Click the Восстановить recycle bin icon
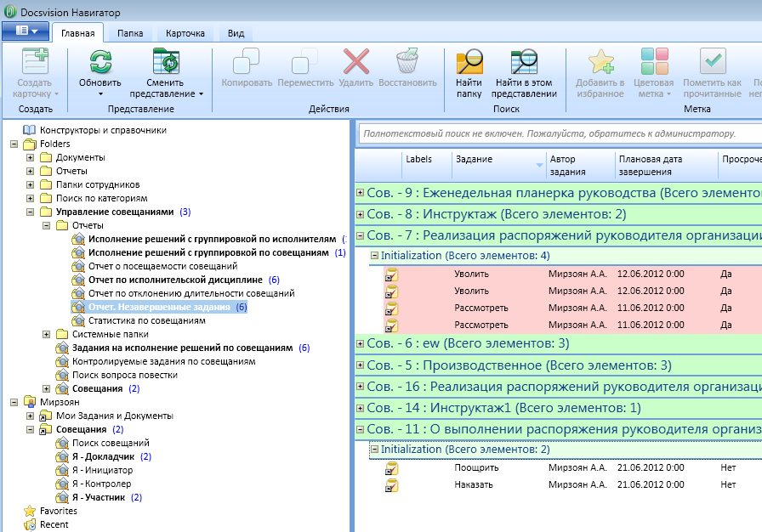Viewport: 762px width, 532px height. tap(407, 61)
